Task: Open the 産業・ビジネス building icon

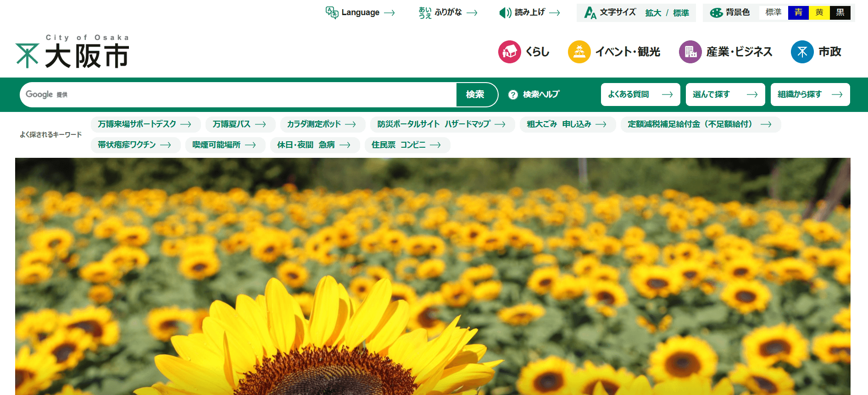Action: 690,52
